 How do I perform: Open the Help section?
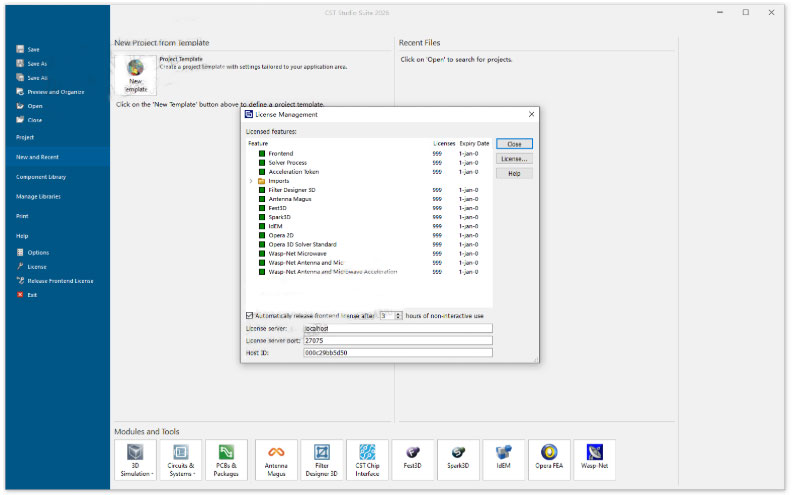(x=22, y=236)
